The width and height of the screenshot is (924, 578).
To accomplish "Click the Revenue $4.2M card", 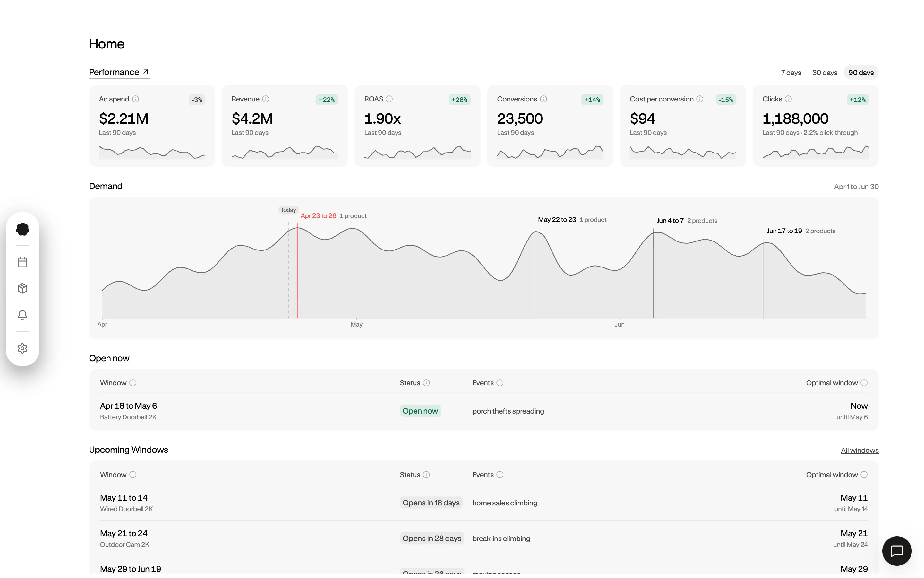I will coord(285,126).
